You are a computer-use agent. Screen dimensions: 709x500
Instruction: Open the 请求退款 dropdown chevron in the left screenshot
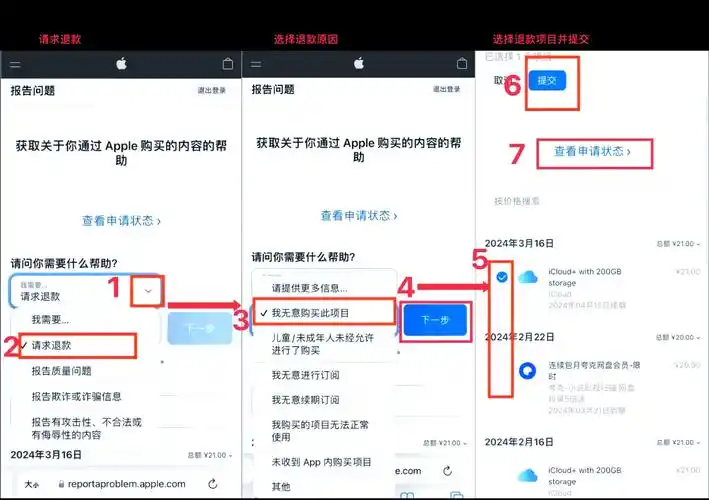point(148,291)
